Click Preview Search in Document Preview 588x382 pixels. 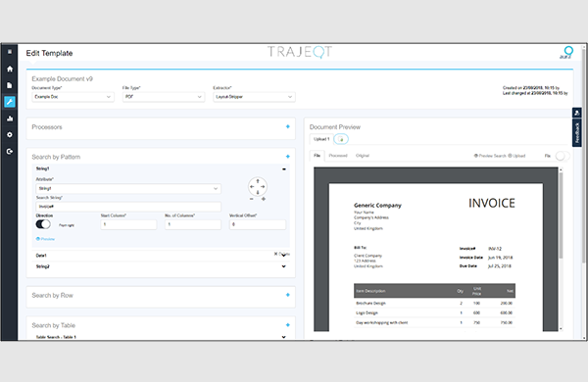tap(490, 156)
